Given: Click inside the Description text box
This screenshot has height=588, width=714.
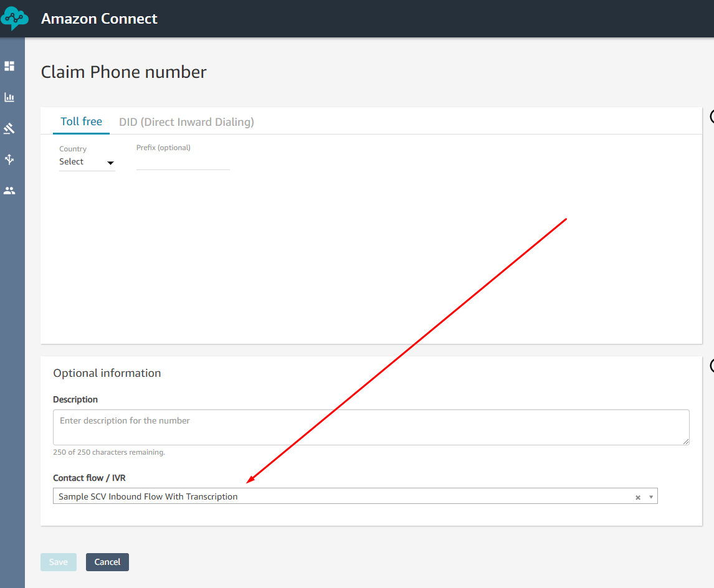Looking at the screenshot, I should [371, 427].
